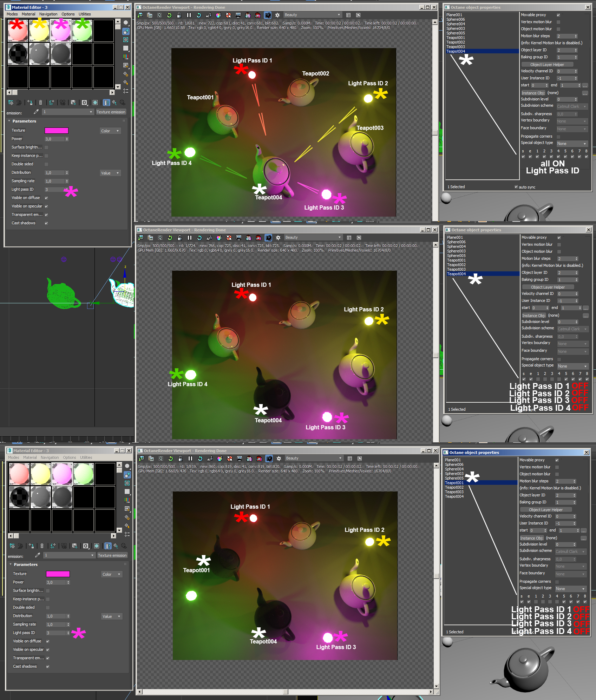Toggle auto sync in top Octane object properties
The image size is (596, 700).
(x=516, y=187)
